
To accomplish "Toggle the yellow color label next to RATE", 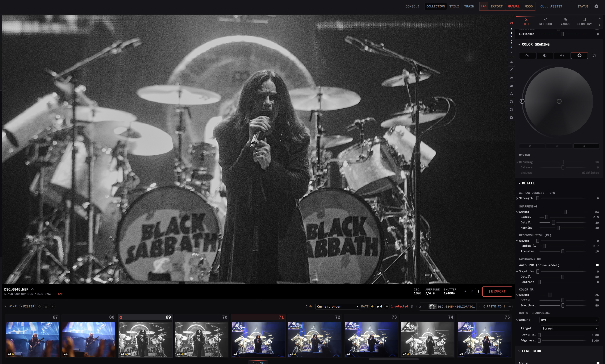I will (372, 307).
